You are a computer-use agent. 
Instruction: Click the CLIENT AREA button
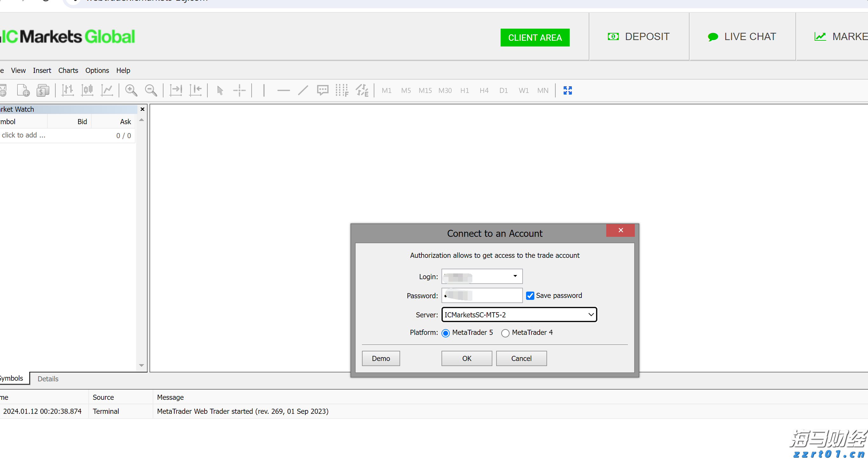point(535,38)
